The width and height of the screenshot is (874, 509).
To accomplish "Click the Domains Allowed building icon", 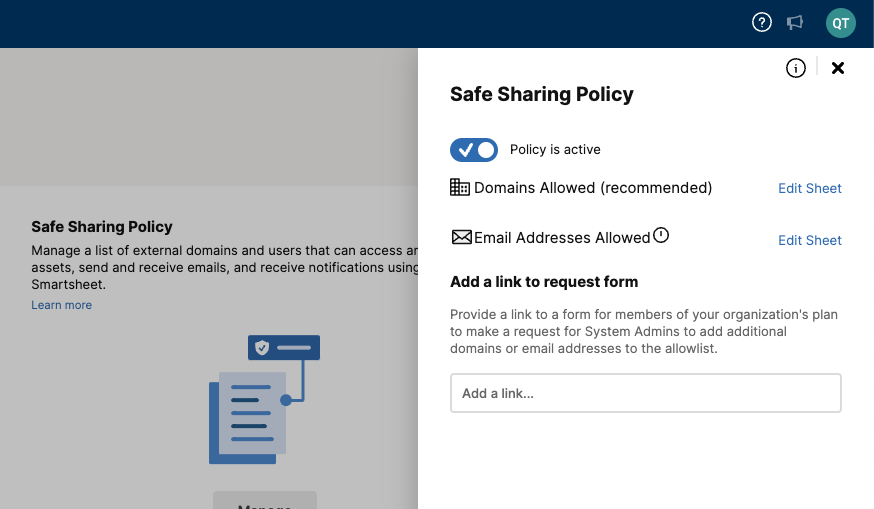I will (460, 187).
